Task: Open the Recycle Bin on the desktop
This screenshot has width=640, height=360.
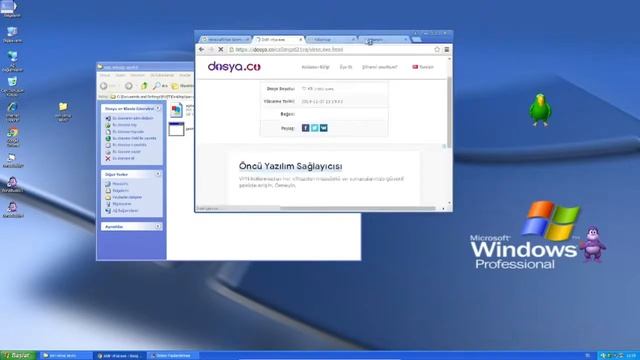Action: 13,86
